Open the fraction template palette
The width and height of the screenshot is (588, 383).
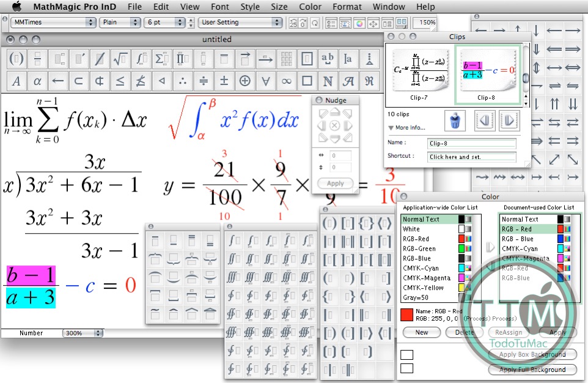(37, 59)
